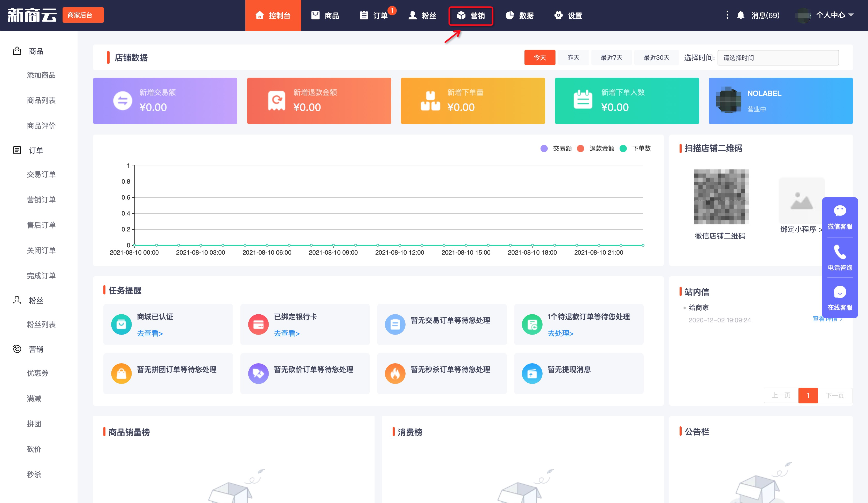Image resolution: width=868 pixels, height=503 pixels.
Task: Collapse the 订单 sidebar section
Action: tap(36, 150)
